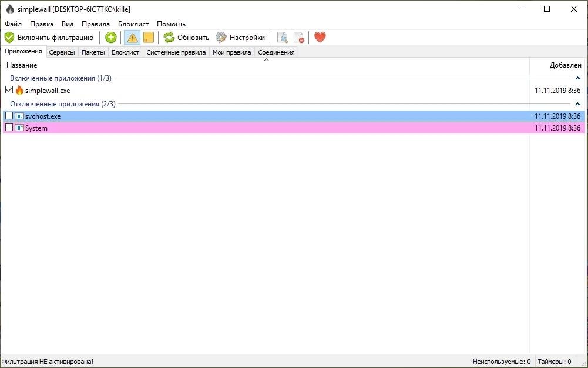Clear log with red-marked page icon
Screen dimensions: 588x368
tap(299, 38)
